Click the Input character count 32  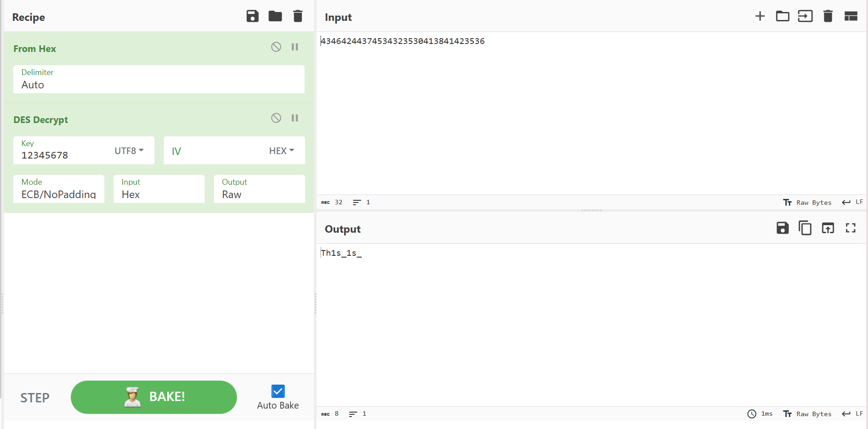pos(332,203)
